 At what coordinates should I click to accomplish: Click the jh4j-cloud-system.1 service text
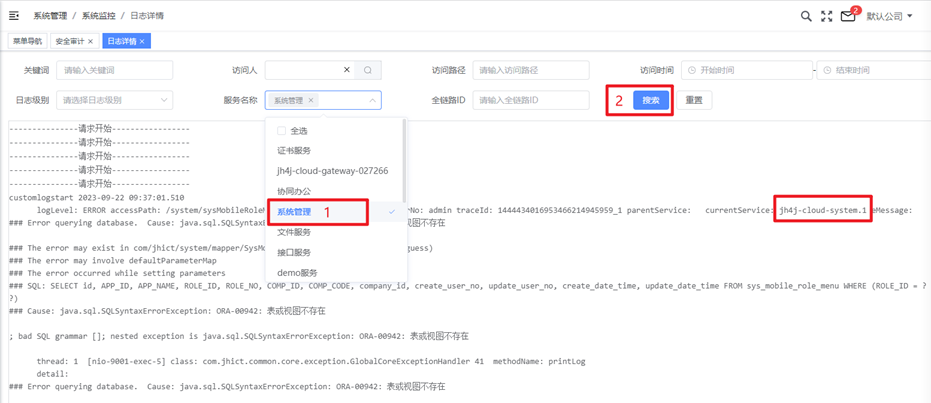click(822, 210)
